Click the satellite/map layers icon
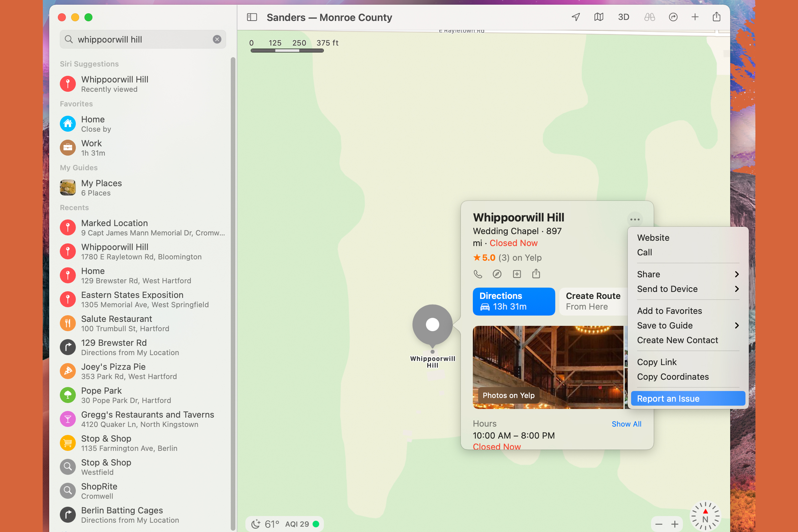Viewport: 798px width, 532px height. (598, 17)
